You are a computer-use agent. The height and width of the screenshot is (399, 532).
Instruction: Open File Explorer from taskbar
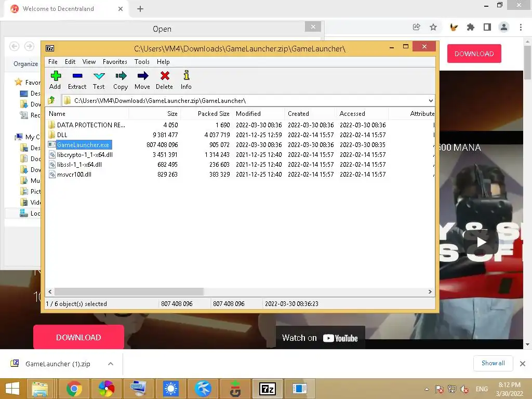click(40, 389)
